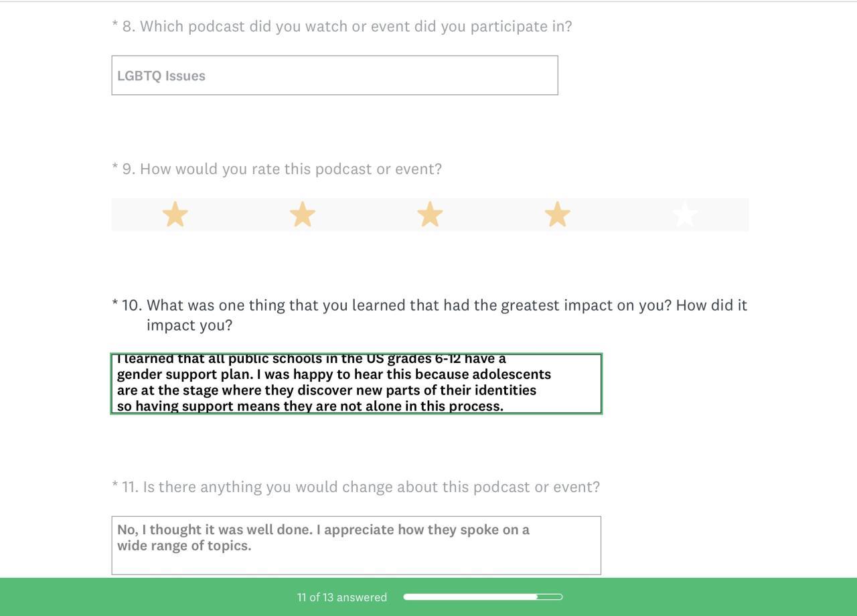Click the word 'Issues' in question 8 field
The image size is (857, 616).
[x=184, y=76]
